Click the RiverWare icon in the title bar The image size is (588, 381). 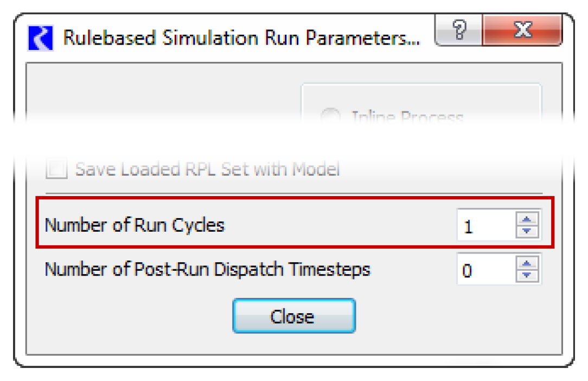(41, 39)
